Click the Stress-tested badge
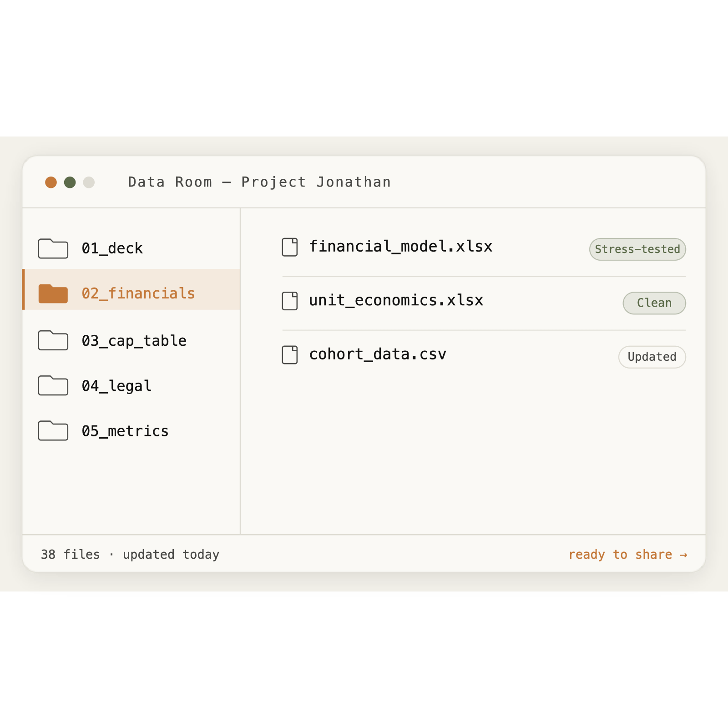This screenshot has width=728, height=728. [637, 249]
